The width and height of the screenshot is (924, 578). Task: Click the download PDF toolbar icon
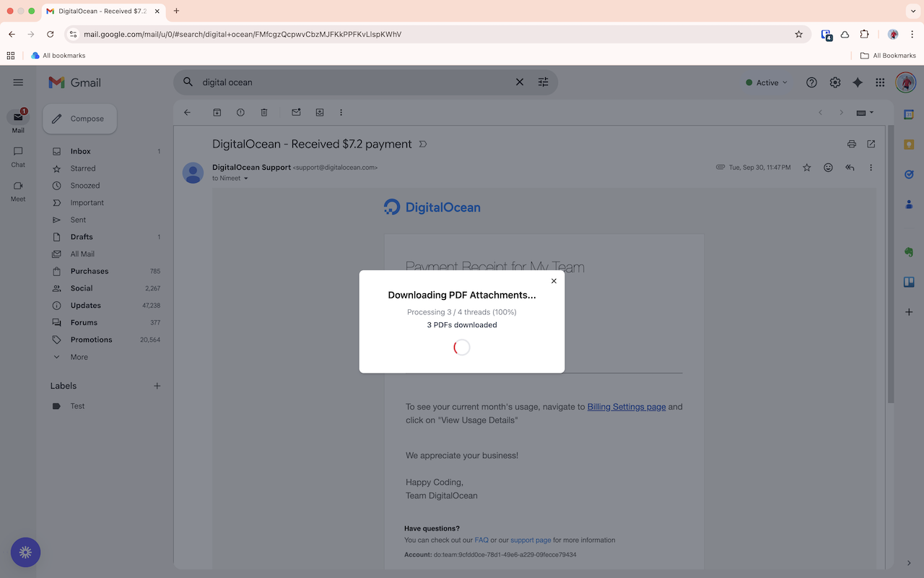point(320,113)
